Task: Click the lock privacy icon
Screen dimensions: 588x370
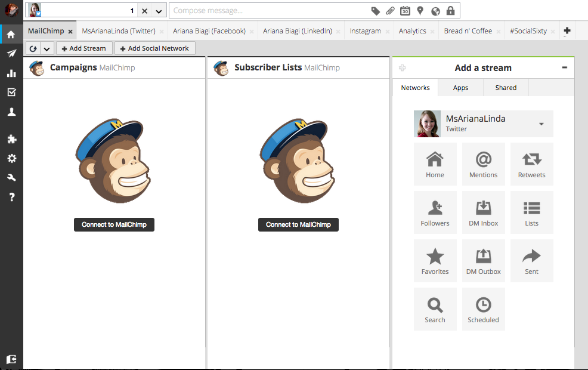Action: [450, 11]
